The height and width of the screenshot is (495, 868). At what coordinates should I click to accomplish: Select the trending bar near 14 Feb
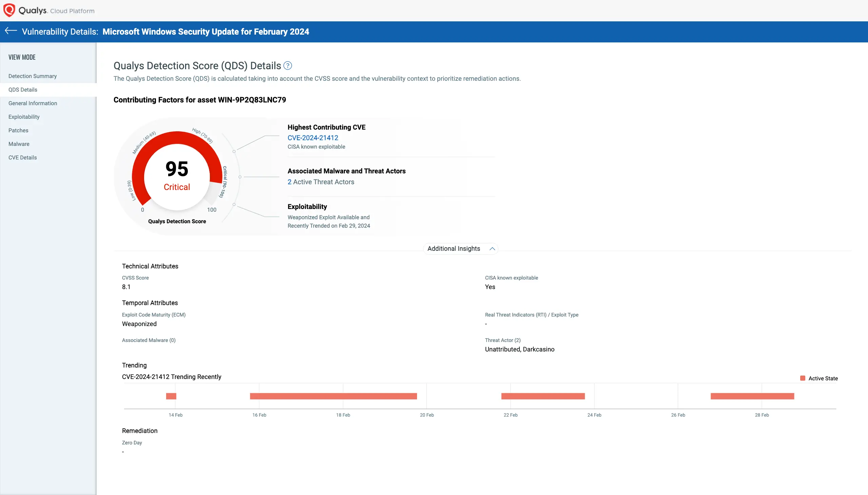pyautogui.click(x=171, y=396)
